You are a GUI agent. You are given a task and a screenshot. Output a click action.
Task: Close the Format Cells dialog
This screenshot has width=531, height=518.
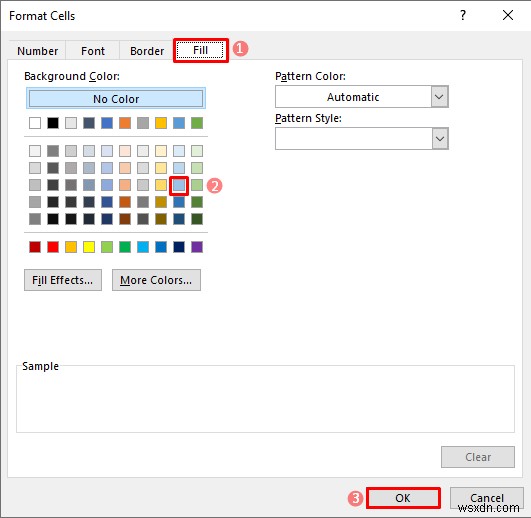pyautogui.click(x=508, y=15)
